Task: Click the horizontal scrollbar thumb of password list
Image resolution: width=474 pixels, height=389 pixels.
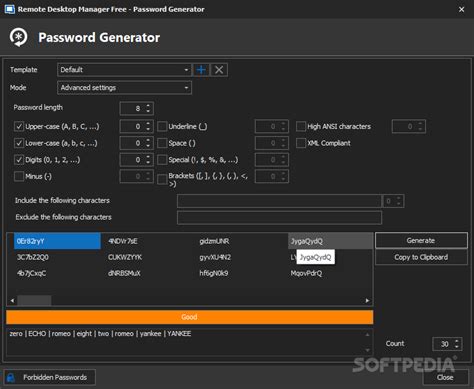Action: (x=34, y=300)
